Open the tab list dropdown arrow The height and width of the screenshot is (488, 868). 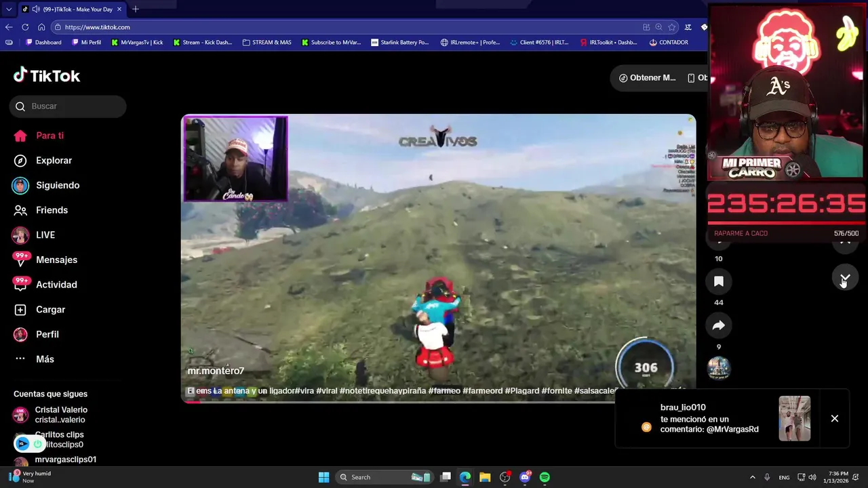(x=9, y=9)
